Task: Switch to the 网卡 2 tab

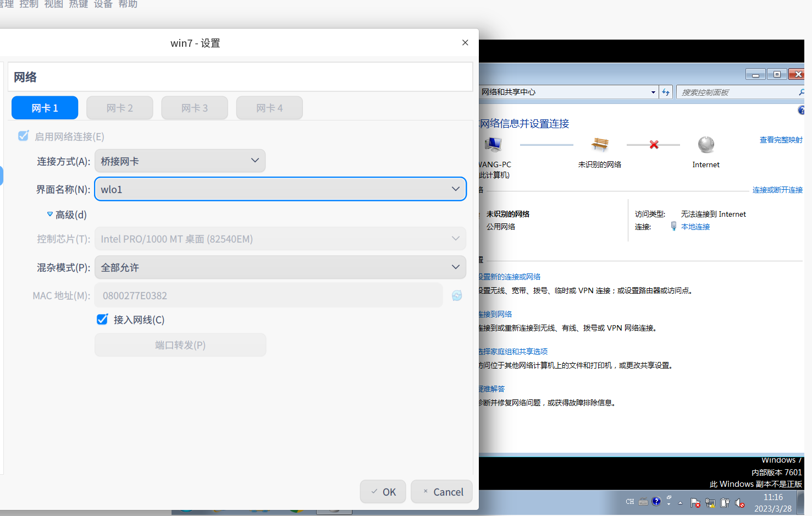Action: [120, 108]
